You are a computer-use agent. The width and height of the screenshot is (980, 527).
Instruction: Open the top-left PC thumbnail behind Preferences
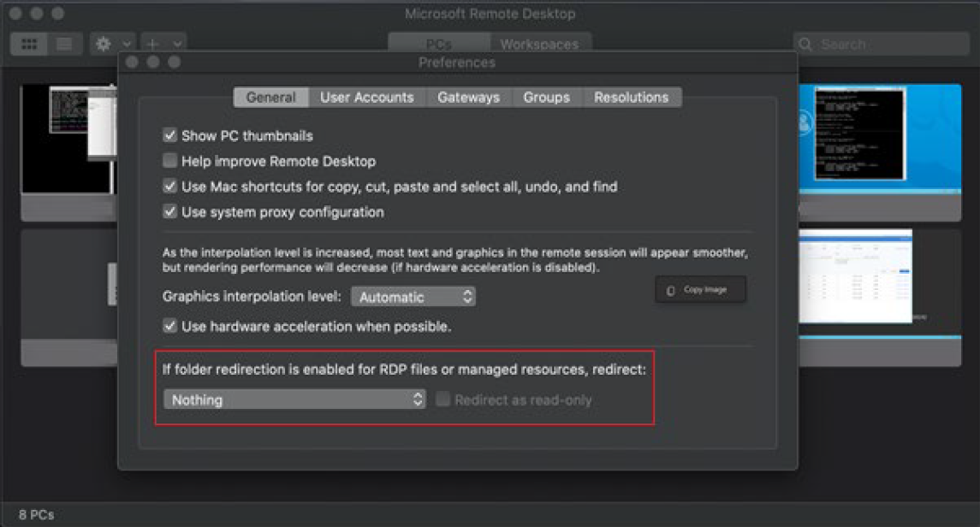coord(68,151)
